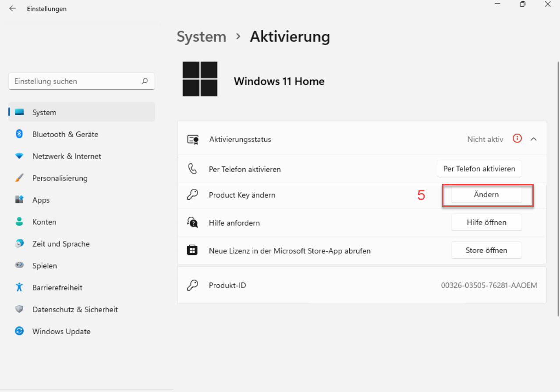Viewport: 560px width, 392px height.
Task: Click the Per Telefon aktivieren button
Action: click(x=479, y=169)
